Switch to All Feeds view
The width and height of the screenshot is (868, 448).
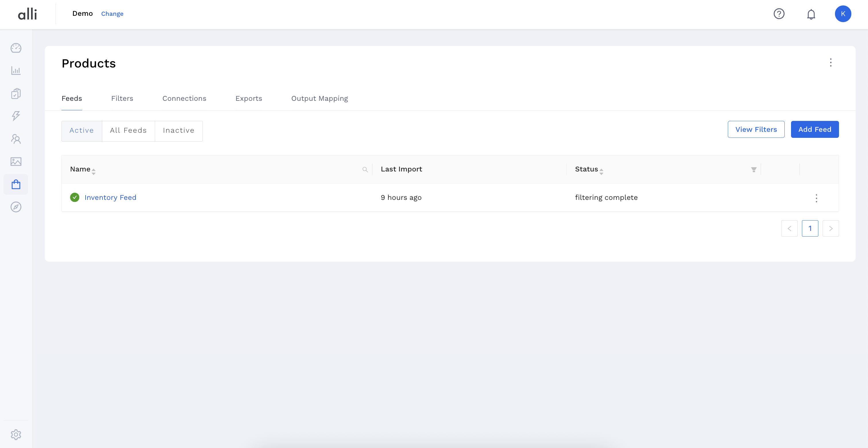[x=128, y=131]
